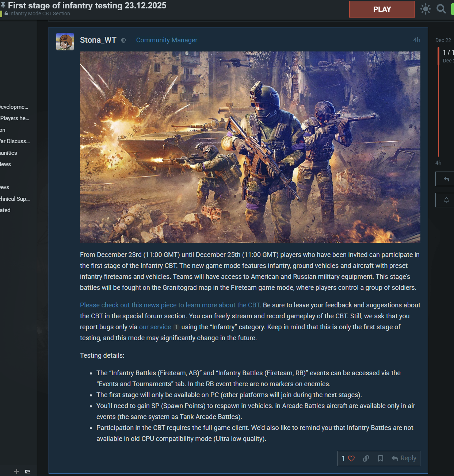Click the link click-count badge '1'
The height and width of the screenshot is (476, 454).
coord(176,327)
